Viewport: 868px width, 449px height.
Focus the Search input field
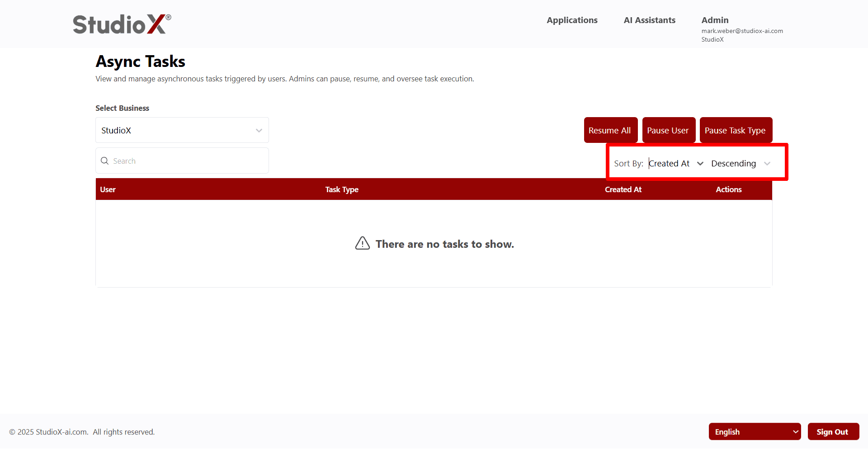click(x=188, y=161)
